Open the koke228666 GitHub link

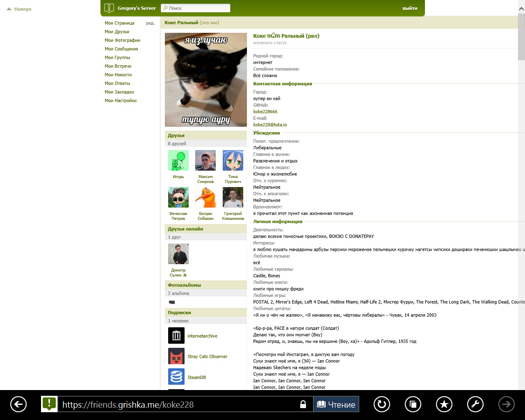tap(265, 112)
